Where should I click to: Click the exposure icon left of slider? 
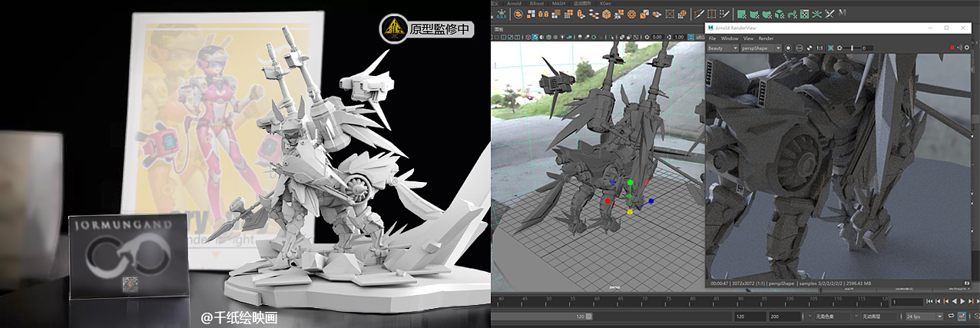pyautogui.click(x=839, y=48)
